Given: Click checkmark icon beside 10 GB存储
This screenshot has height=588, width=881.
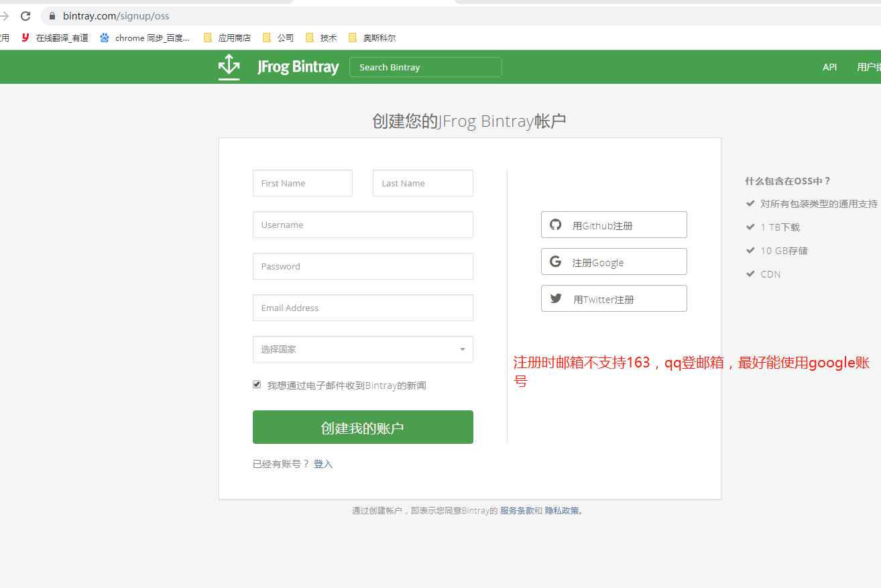Looking at the screenshot, I should (x=750, y=250).
